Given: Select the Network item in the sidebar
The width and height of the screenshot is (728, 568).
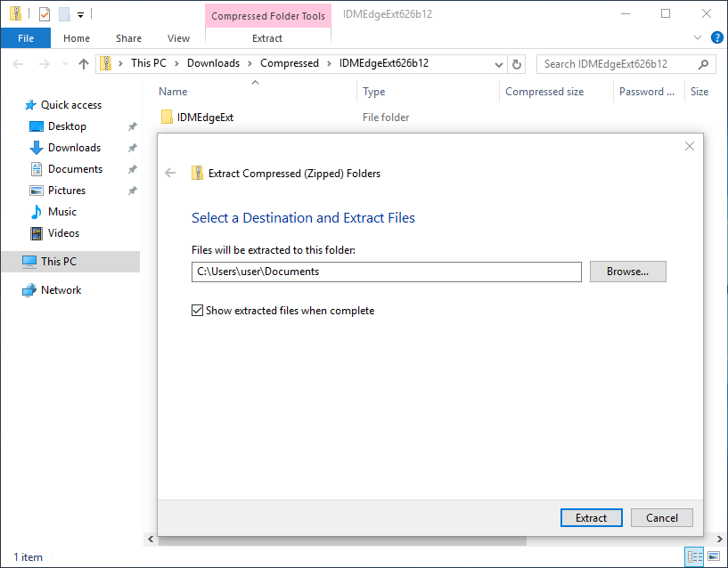Looking at the screenshot, I should 61,289.
